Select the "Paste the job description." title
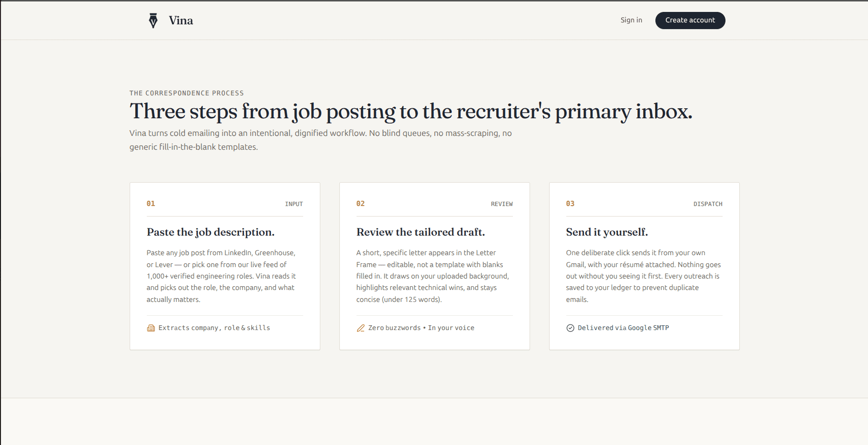Screen dimensions: 868x445 click(211, 232)
